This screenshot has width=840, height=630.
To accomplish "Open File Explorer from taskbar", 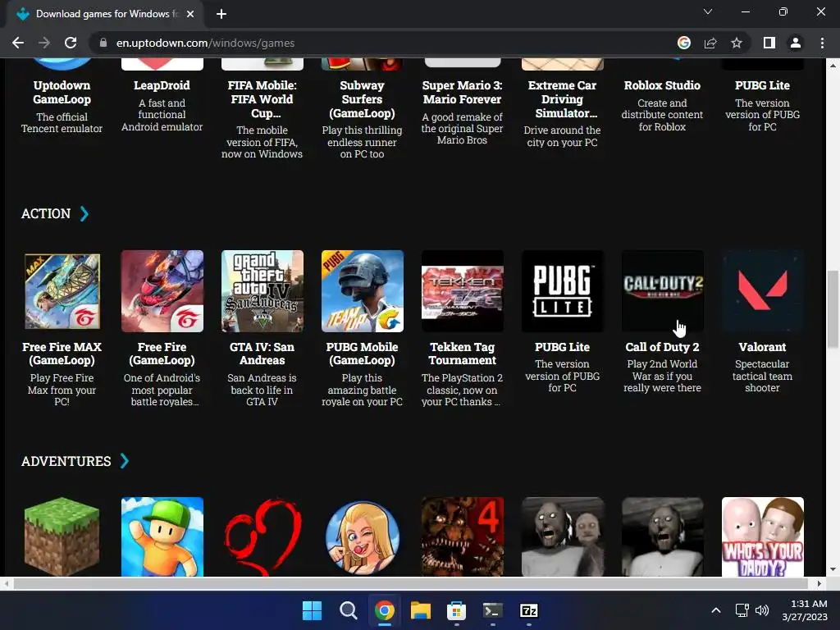I will pyautogui.click(x=421, y=610).
